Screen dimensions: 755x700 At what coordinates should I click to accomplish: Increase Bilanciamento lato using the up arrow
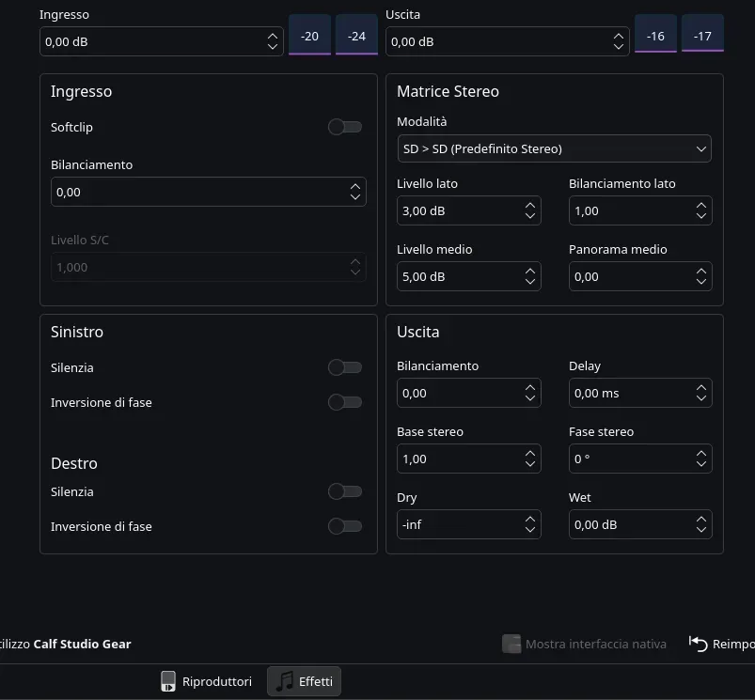pos(701,206)
